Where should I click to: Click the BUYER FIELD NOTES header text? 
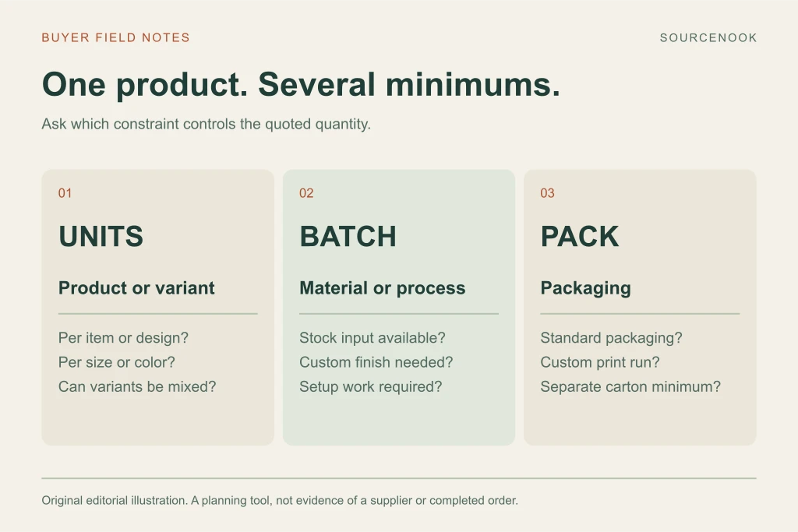click(115, 37)
